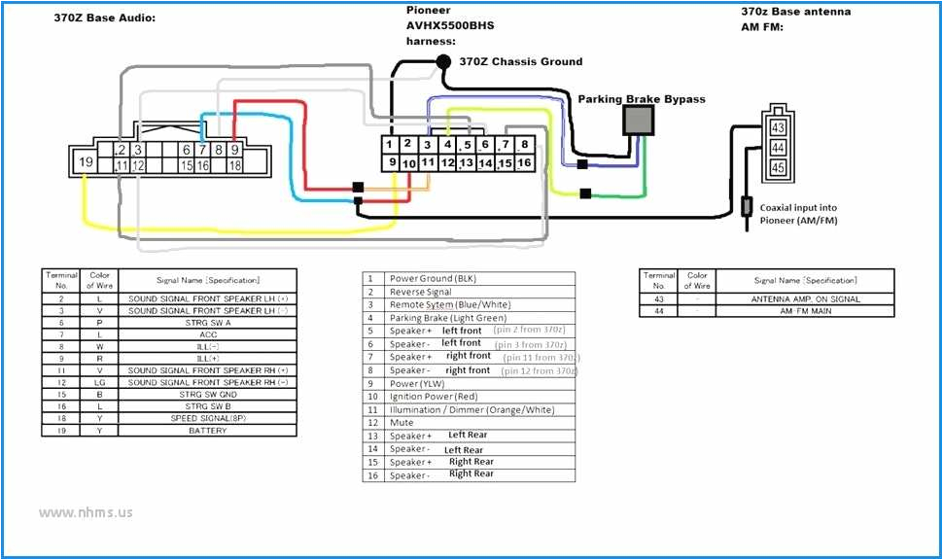Click pin 45 on the antenna connector
The height and width of the screenshot is (560, 943).
coord(778,167)
